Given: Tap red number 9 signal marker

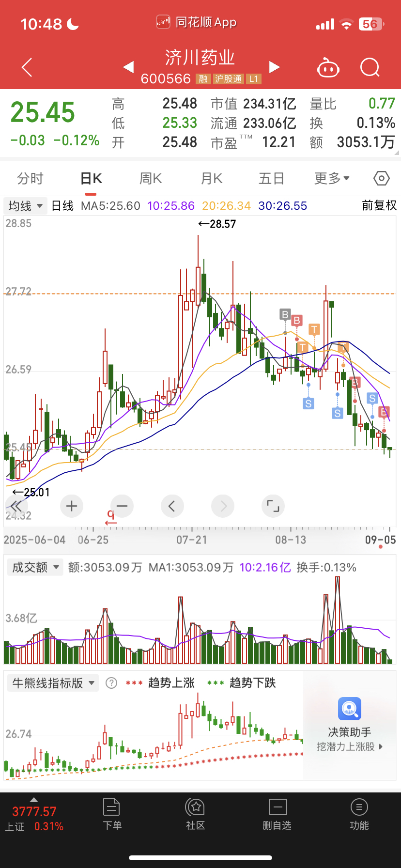Looking at the screenshot, I should pos(111,517).
